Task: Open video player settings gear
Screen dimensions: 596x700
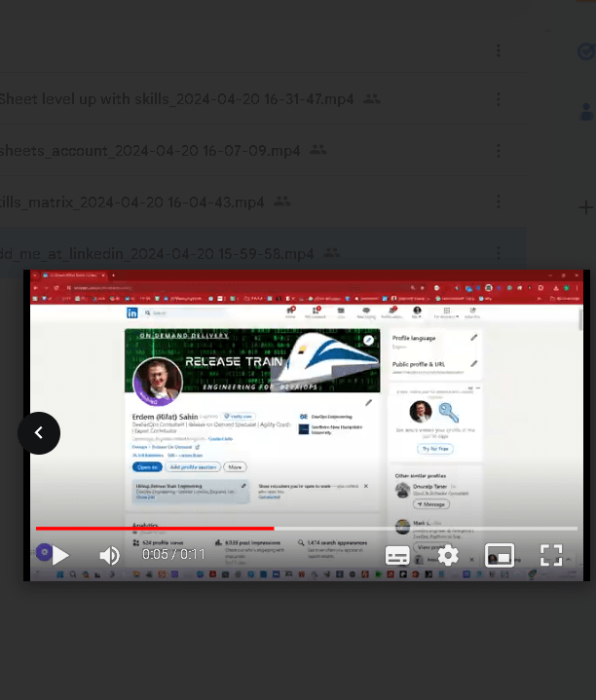Action: [448, 555]
